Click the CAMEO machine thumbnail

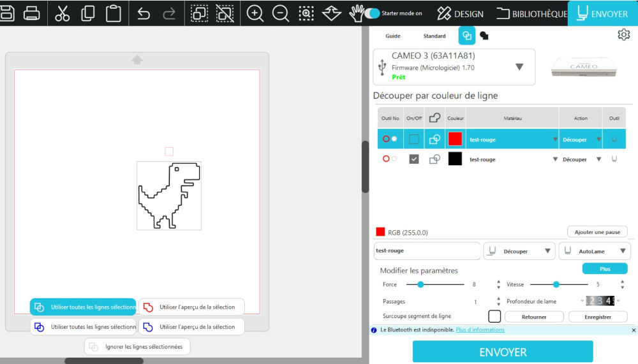pyautogui.click(x=584, y=67)
